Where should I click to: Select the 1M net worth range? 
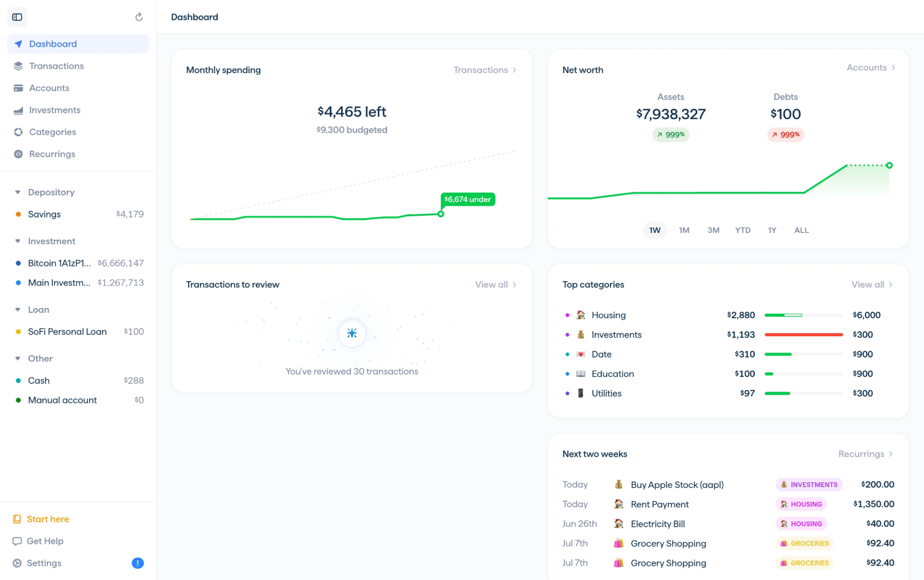[684, 230]
